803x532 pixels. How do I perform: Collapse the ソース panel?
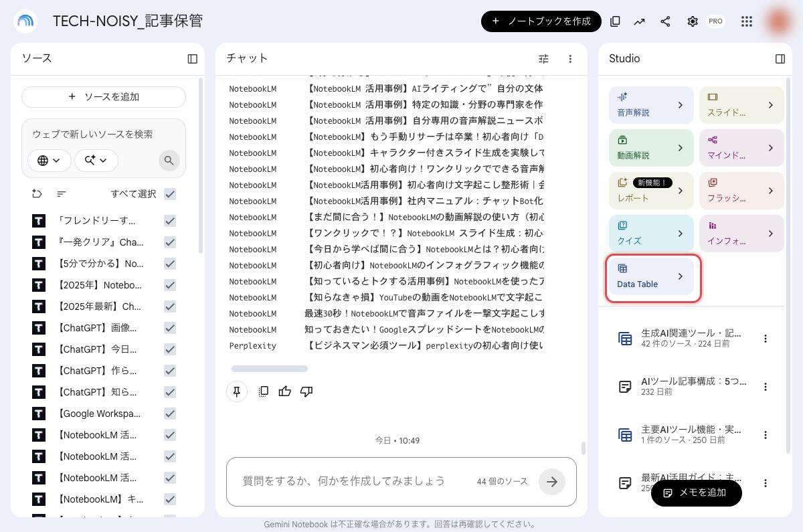193,59
